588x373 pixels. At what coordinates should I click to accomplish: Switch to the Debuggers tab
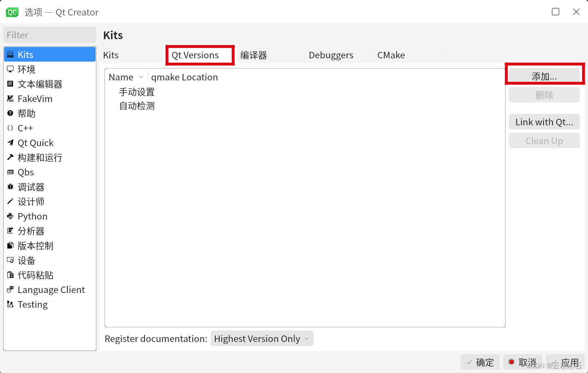[x=331, y=56]
